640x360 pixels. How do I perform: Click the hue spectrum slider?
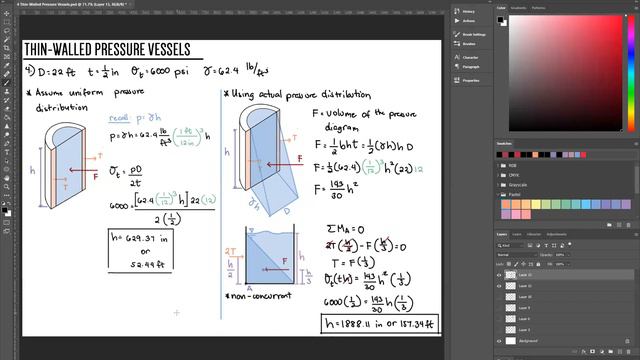click(x=631, y=73)
